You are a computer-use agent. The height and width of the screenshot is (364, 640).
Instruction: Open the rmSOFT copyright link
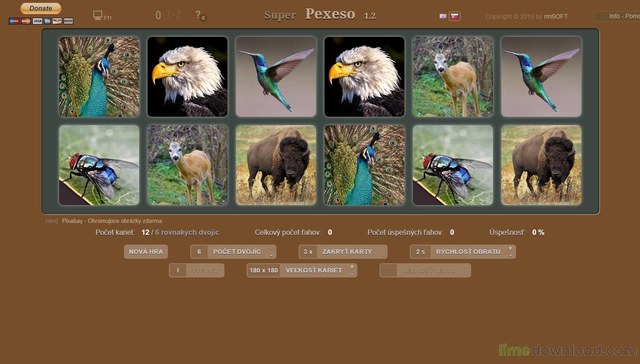coord(556,16)
